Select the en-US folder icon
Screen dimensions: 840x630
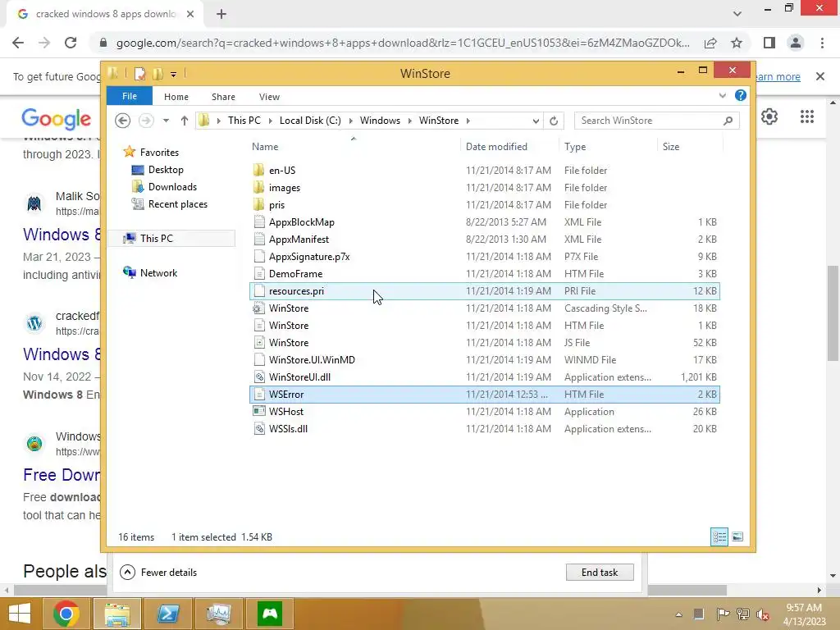[258, 171]
